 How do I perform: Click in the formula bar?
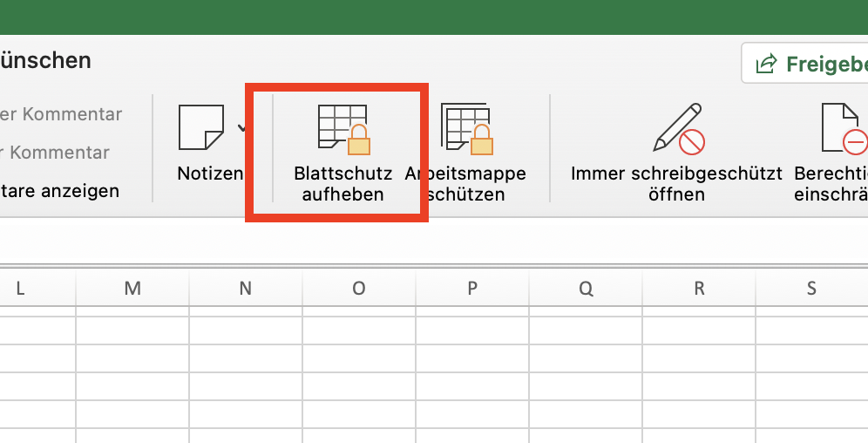[x=434, y=240]
